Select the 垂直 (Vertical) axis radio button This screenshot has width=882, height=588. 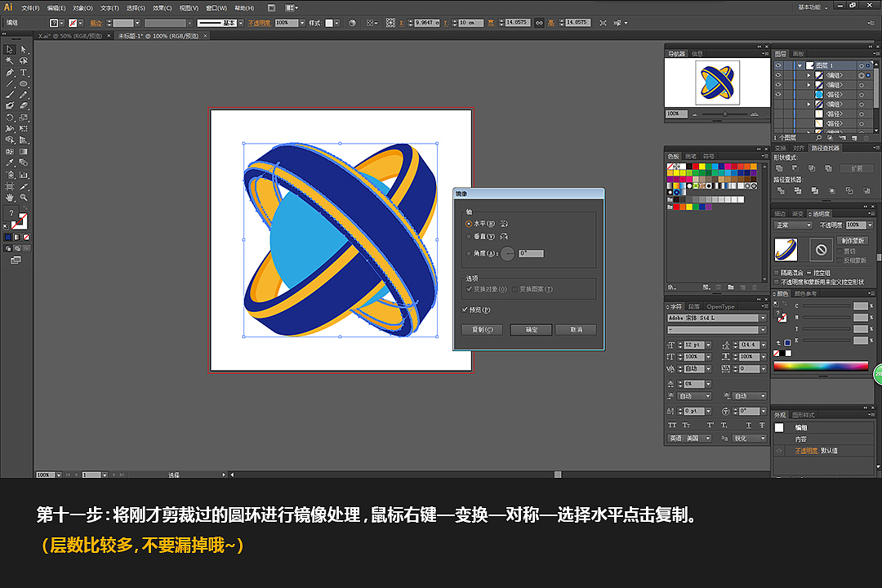tap(469, 236)
